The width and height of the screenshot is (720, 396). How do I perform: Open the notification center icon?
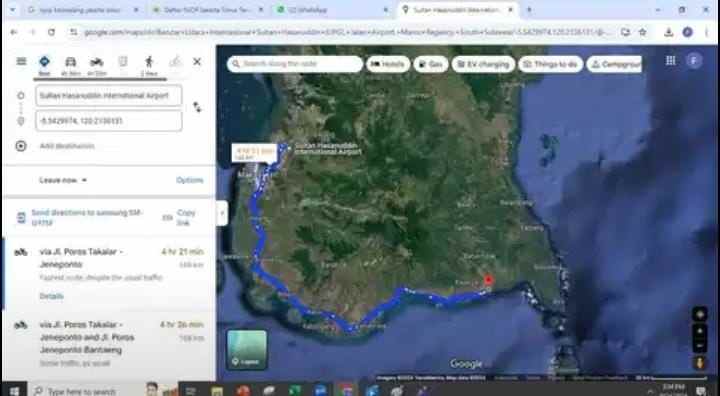coord(701,390)
